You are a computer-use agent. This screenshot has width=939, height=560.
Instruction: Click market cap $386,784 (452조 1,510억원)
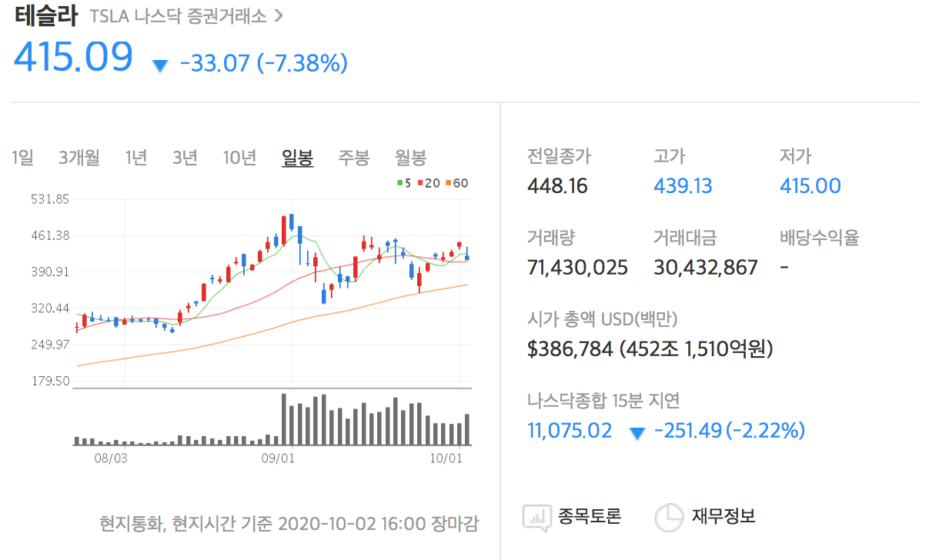(650, 349)
